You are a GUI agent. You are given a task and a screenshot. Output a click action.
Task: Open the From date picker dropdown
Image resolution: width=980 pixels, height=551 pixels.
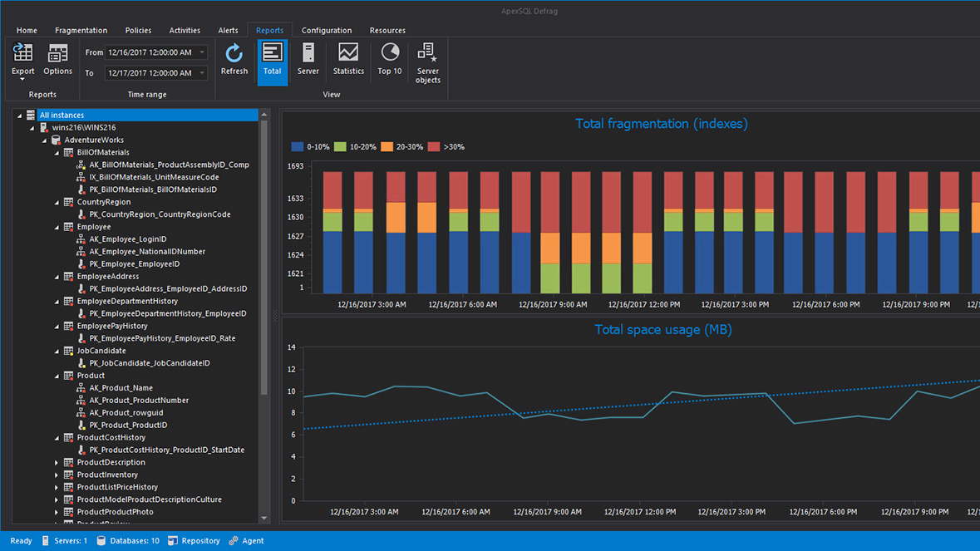[x=202, y=52]
